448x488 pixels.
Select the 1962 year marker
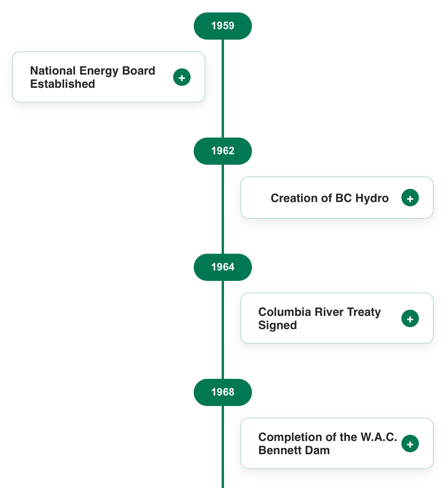(x=223, y=151)
